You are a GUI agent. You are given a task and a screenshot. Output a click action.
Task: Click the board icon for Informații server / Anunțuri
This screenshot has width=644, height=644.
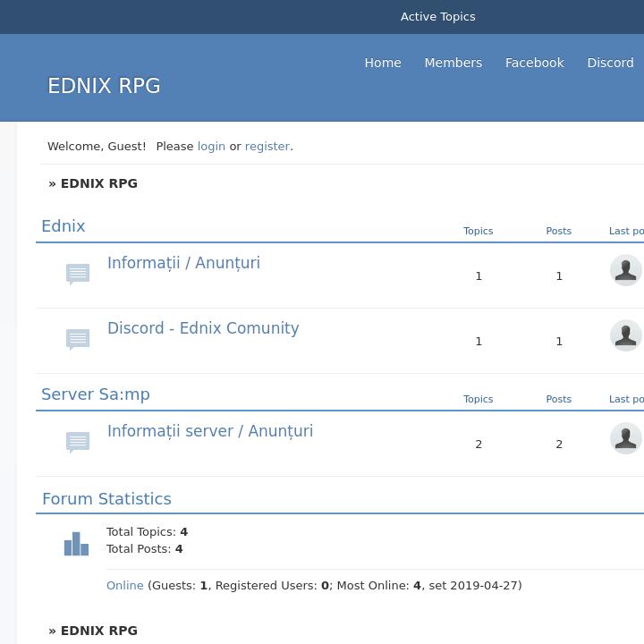pyautogui.click(x=78, y=442)
